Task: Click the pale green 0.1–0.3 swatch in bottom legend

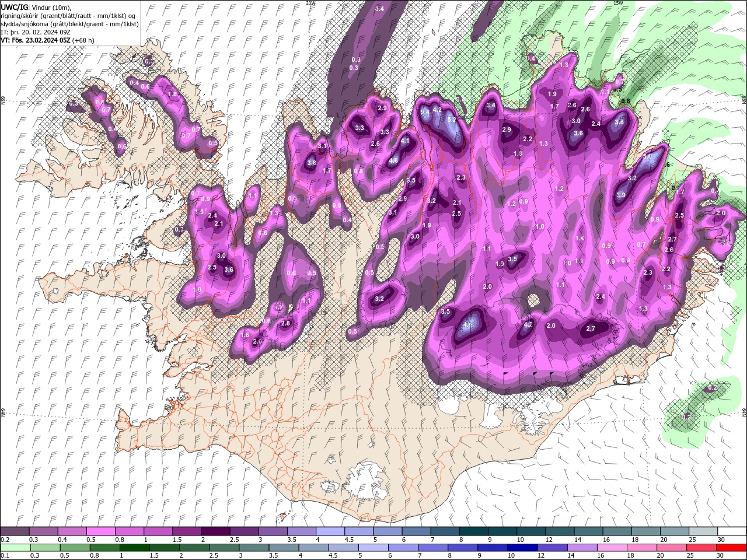Action: point(15,548)
